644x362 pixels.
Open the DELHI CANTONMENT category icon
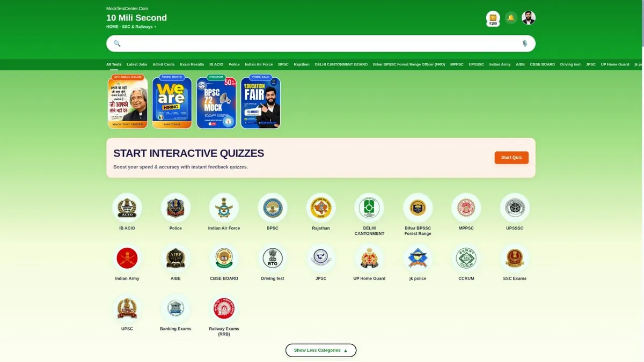(369, 208)
